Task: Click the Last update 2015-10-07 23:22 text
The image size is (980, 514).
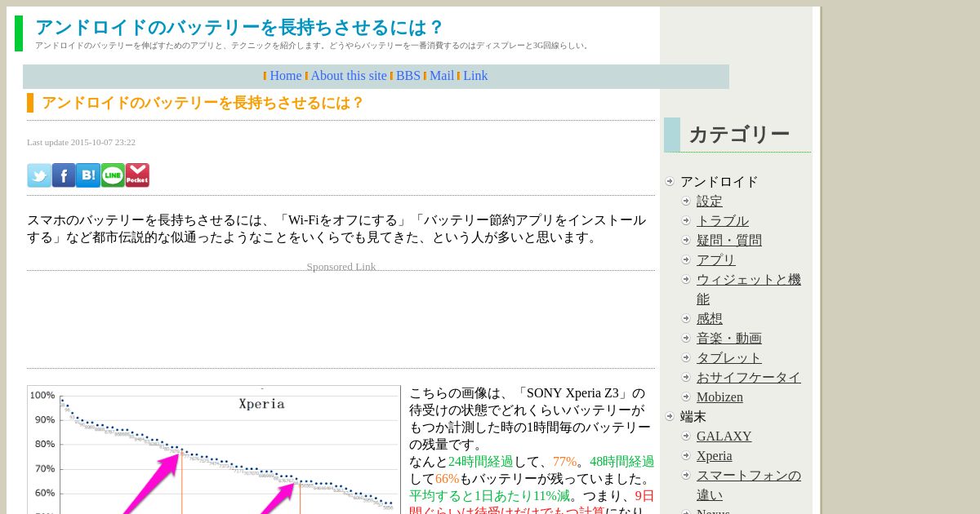Action: point(81,142)
